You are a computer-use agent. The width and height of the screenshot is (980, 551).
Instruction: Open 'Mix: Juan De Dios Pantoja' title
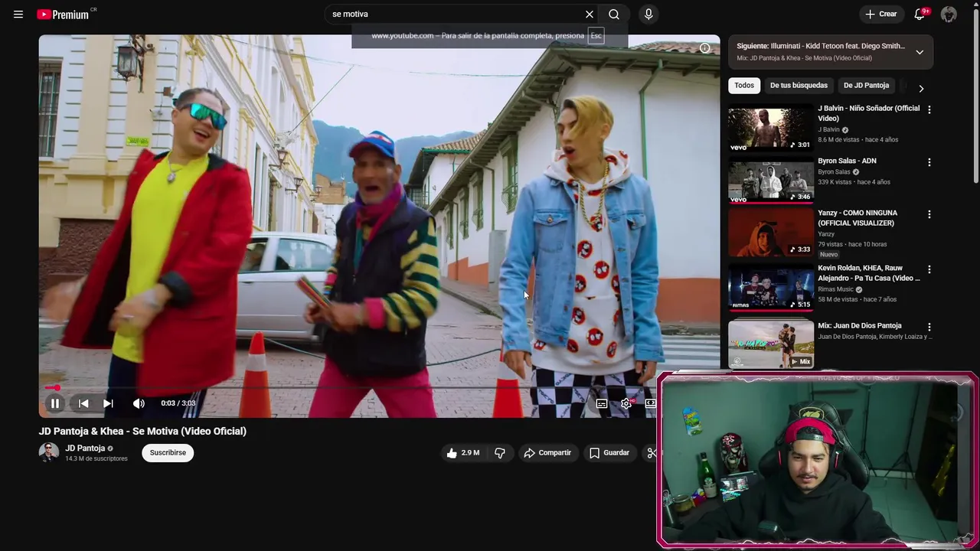[x=859, y=325]
